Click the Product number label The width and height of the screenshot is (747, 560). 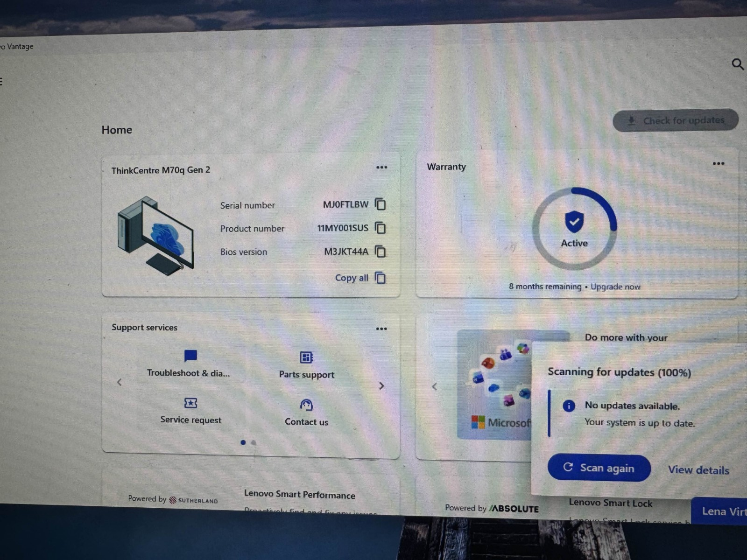point(252,229)
